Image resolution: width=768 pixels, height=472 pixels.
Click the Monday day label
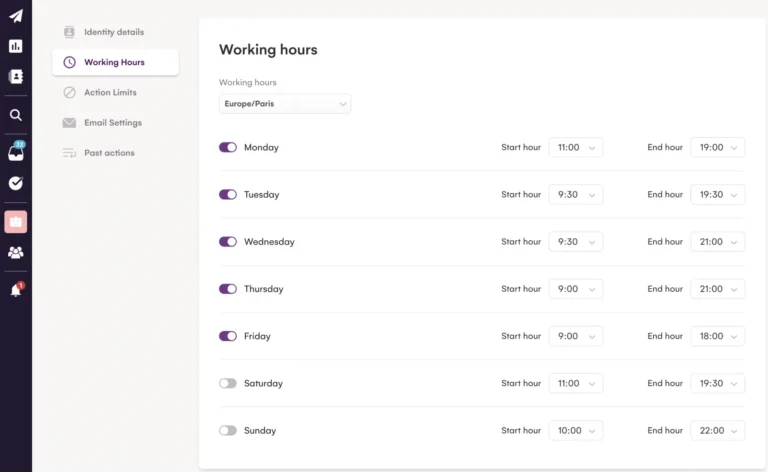click(x=261, y=147)
